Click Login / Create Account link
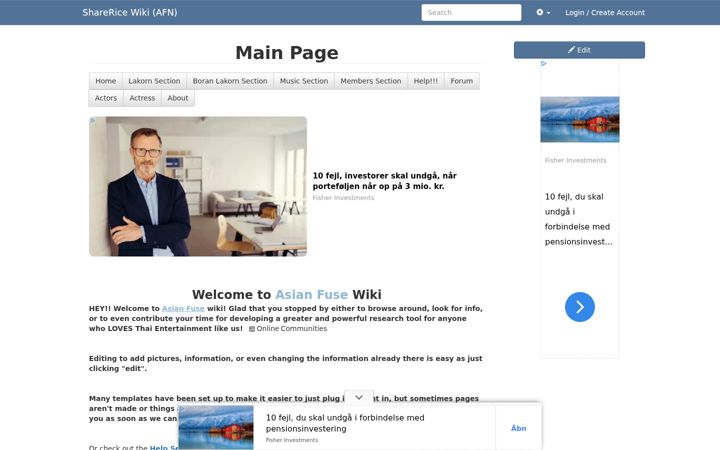Image resolution: width=720 pixels, height=450 pixels. point(605,12)
